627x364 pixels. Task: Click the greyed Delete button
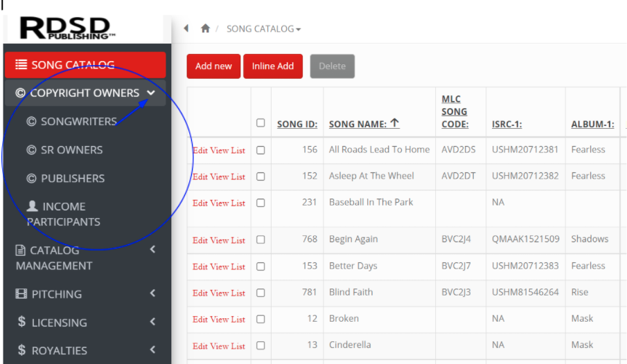(333, 66)
